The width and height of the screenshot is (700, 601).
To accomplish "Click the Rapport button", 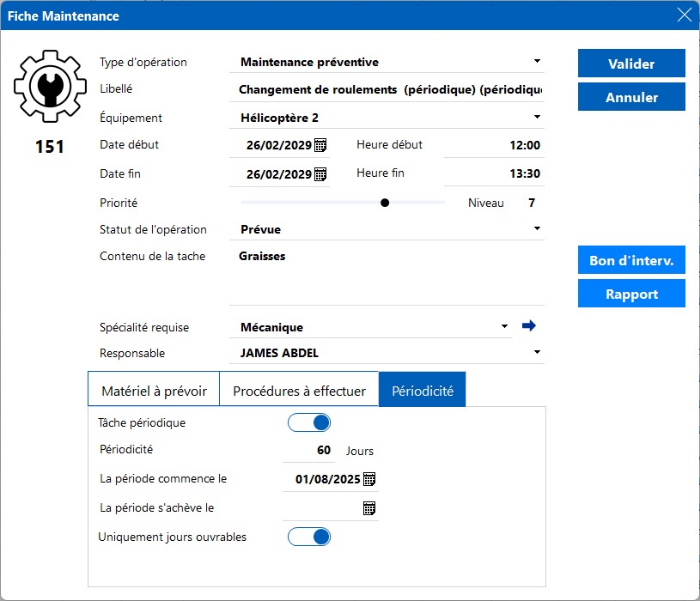I will coord(631,294).
